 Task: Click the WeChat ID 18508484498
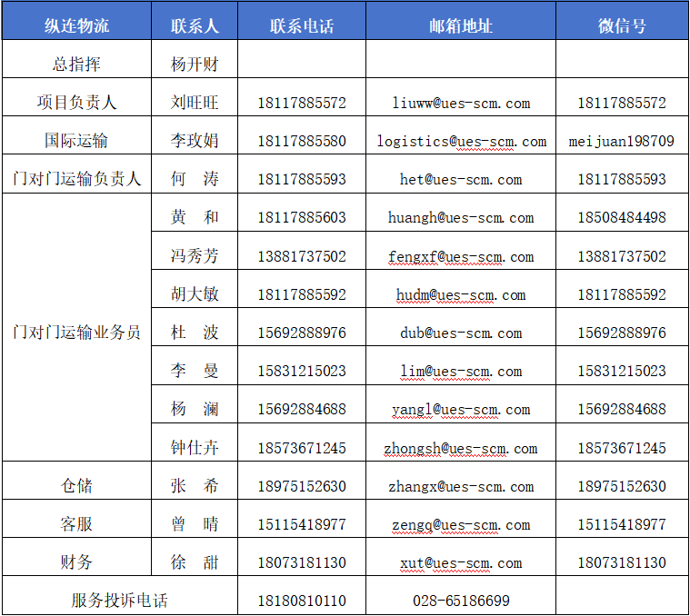(x=622, y=217)
